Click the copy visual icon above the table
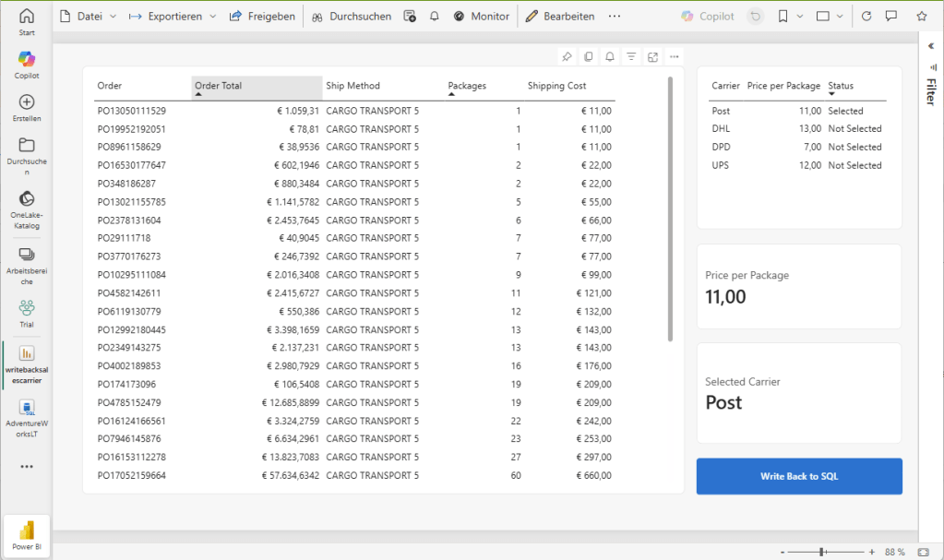Image resolution: width=944 pixels, height=560 pixels. click(589, 57)
